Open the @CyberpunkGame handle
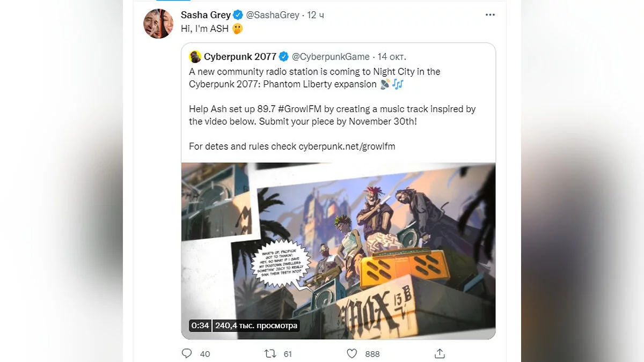 pos(331,57)
